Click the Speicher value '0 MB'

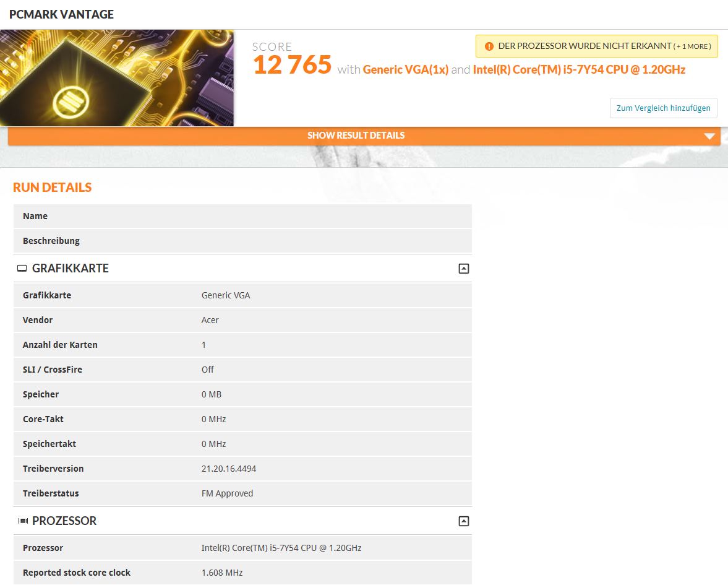click(x=212, y=394)
